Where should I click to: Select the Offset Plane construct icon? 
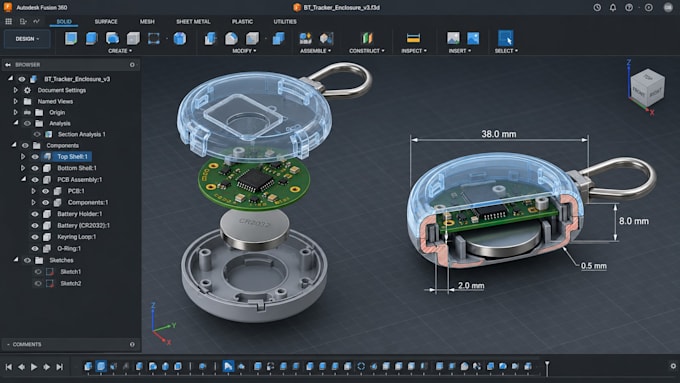pyautogui.click(x=367, y=38)
